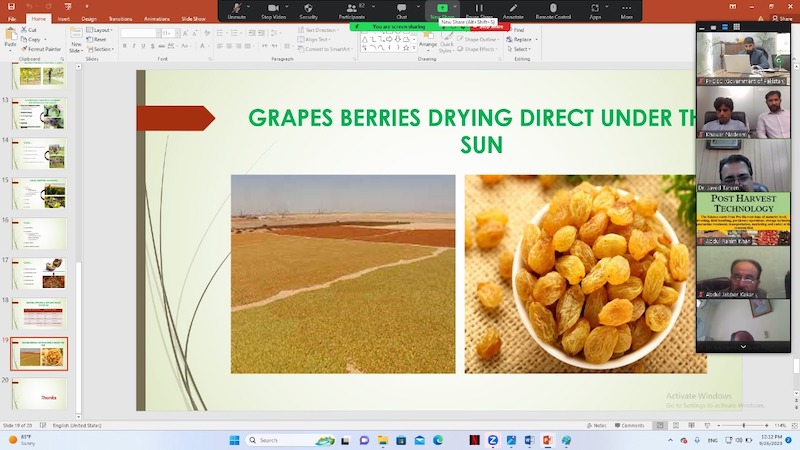800x450 pixels.
Task: Open the Zoom Apps icon
Action: [x=595, y=8]
